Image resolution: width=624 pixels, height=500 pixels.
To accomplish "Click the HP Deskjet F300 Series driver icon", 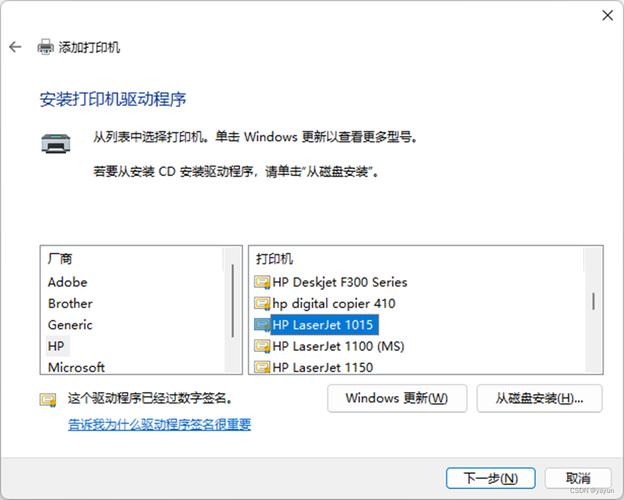I will pyautogui.click(x=262, y=282).
